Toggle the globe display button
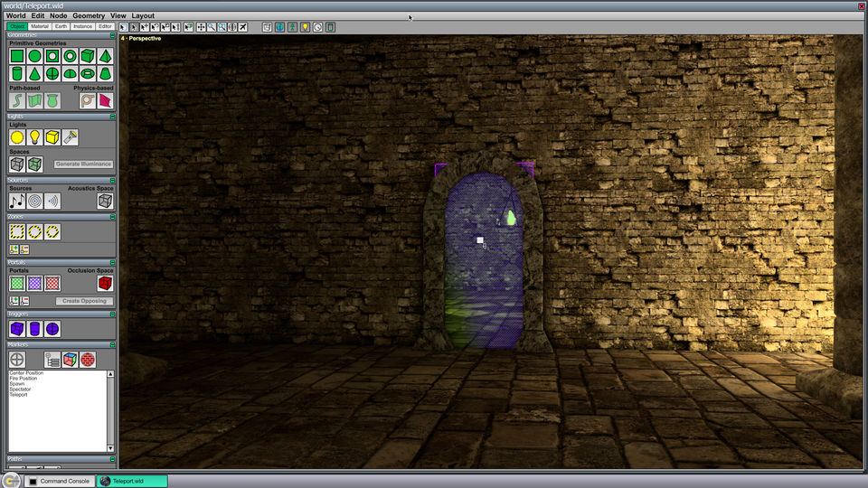 click(x=279, y=26)
